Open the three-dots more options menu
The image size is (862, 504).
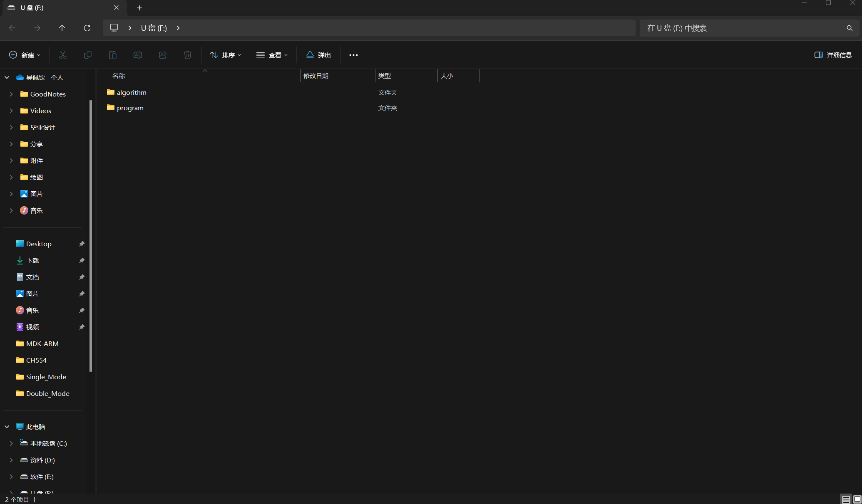click(x=353, y=55)
